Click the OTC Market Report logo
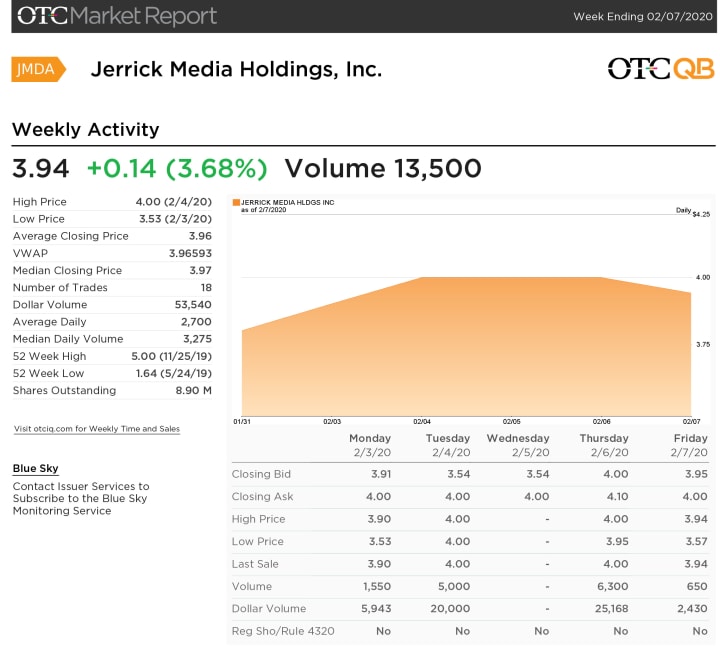Image resolution: width=720 pixels, height=655 pixels. [x=117, y=16]
